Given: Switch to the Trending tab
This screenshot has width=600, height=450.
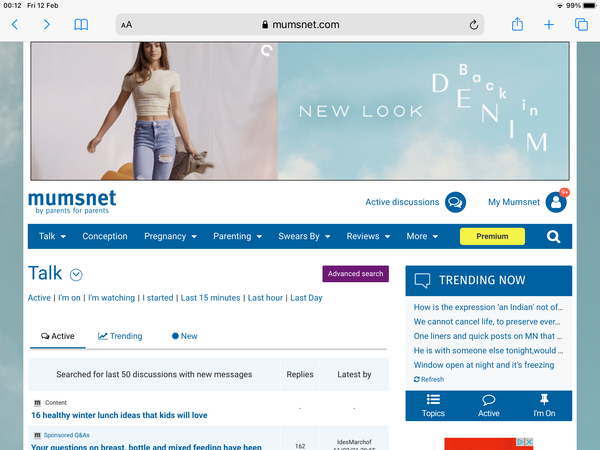Looking at the screenshot, I should tap(120, 336).
